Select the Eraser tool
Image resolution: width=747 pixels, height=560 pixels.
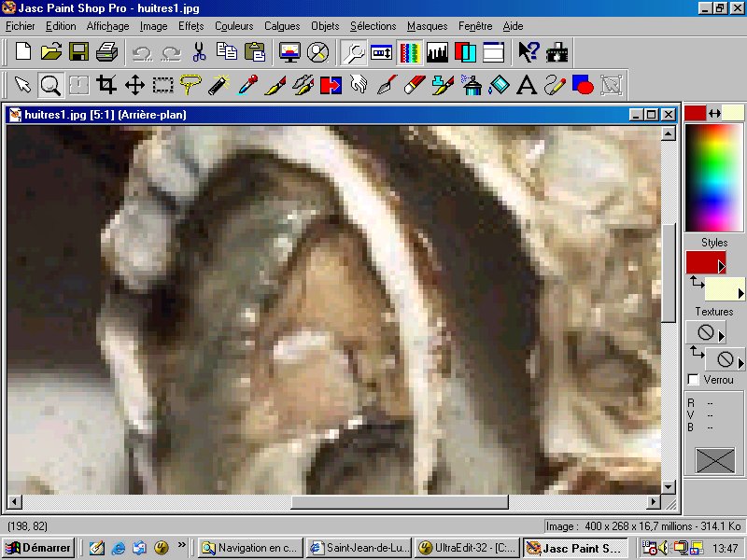415,85
